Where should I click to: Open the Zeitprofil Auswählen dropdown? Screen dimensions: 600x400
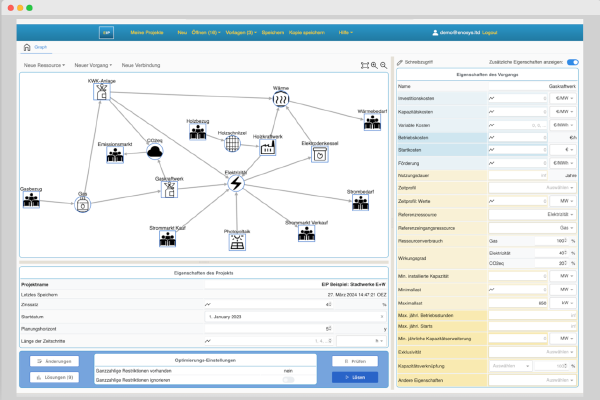pos(532,188)
